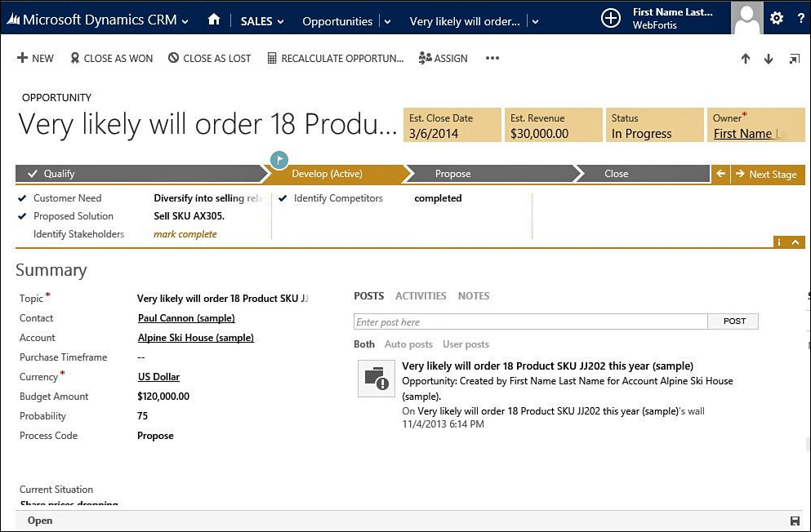
Task: Move to previous stage left arrow
Action: tap(720, 174)
